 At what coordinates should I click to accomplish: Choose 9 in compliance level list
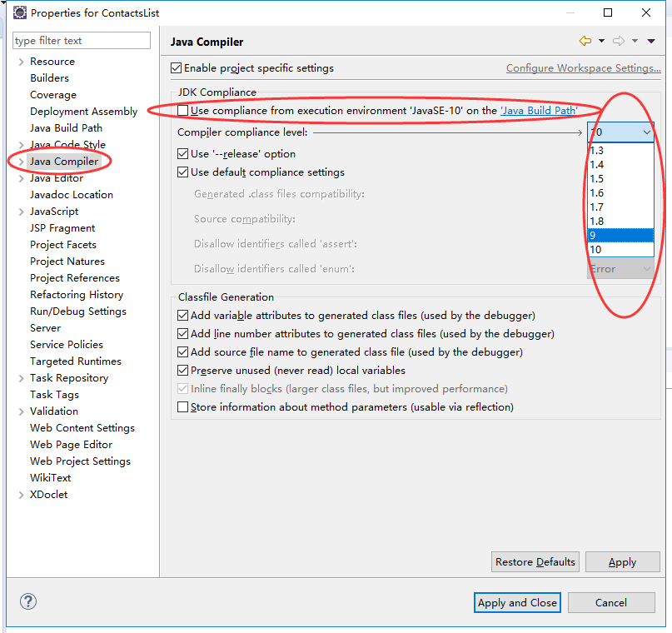coord(620,235)
